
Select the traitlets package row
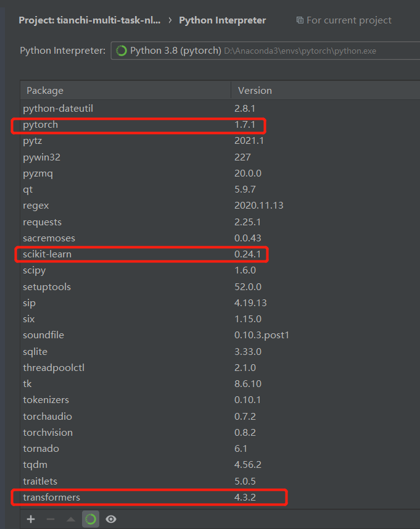(220, 481)
